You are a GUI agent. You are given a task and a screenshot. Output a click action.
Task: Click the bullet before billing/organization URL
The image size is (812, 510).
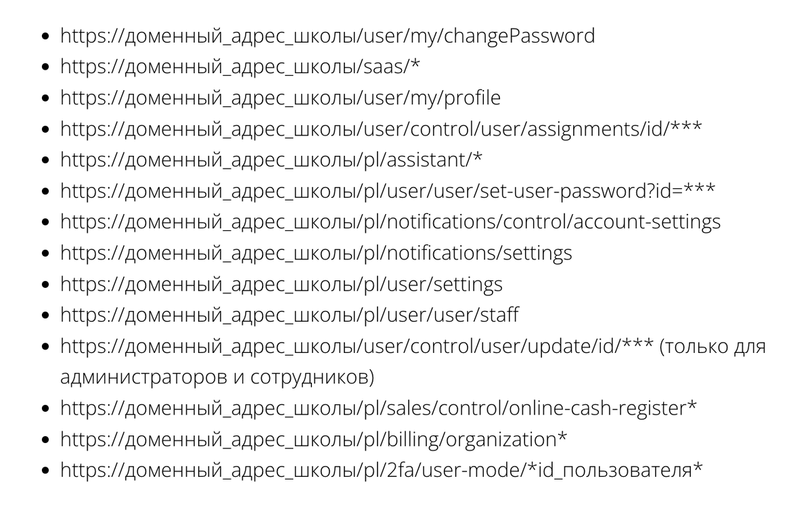pos(46,441)
